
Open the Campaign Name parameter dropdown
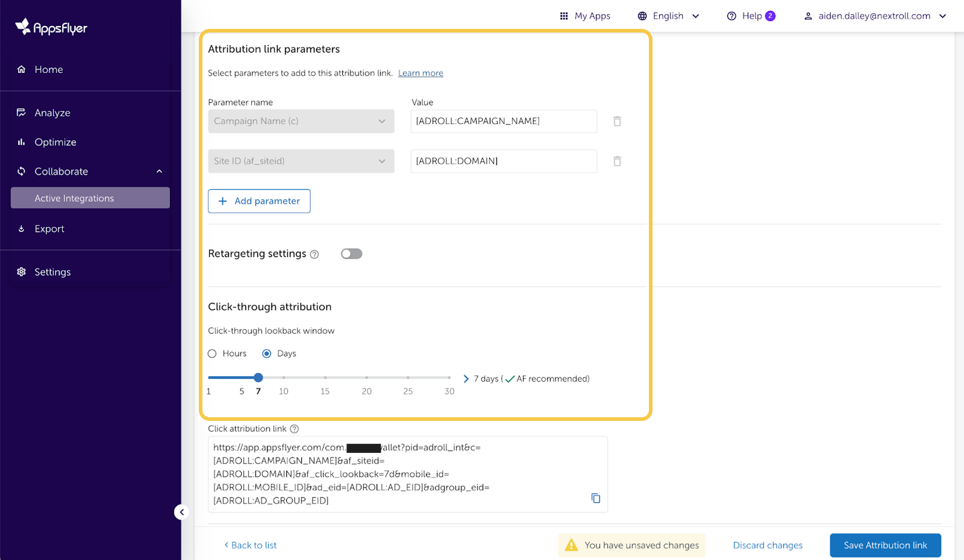click(301, 121)
